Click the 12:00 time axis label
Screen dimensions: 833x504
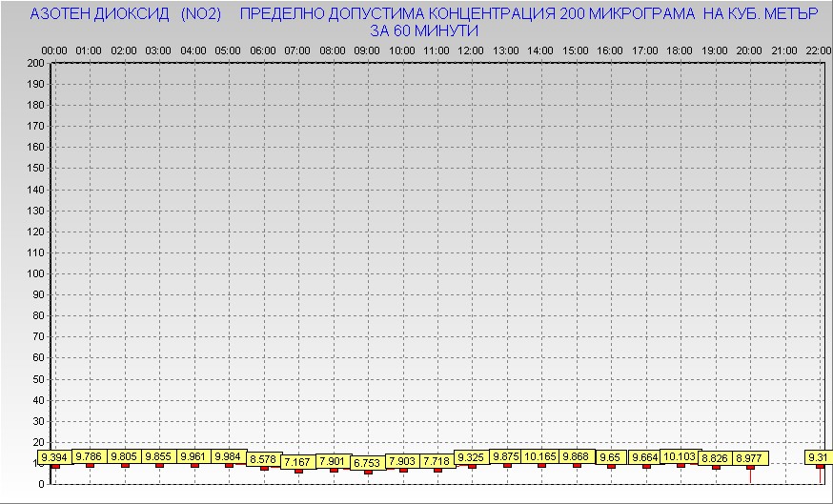471,50
